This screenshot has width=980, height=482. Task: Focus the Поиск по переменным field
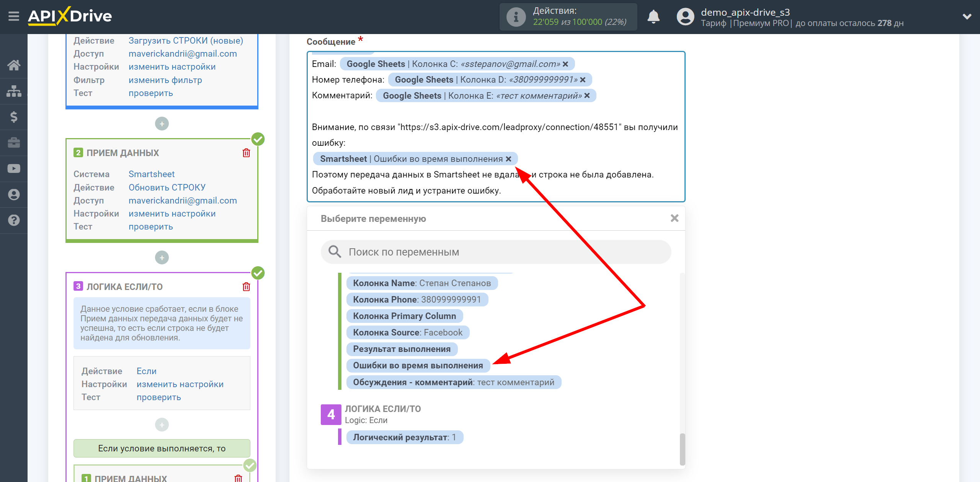pos(496,252)
